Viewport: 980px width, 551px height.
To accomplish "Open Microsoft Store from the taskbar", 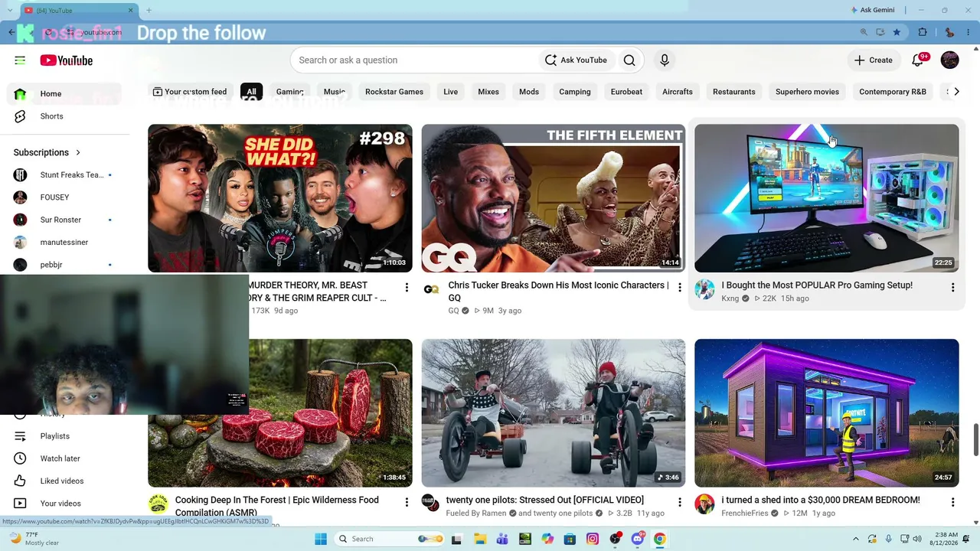I will tap(570, 539).
